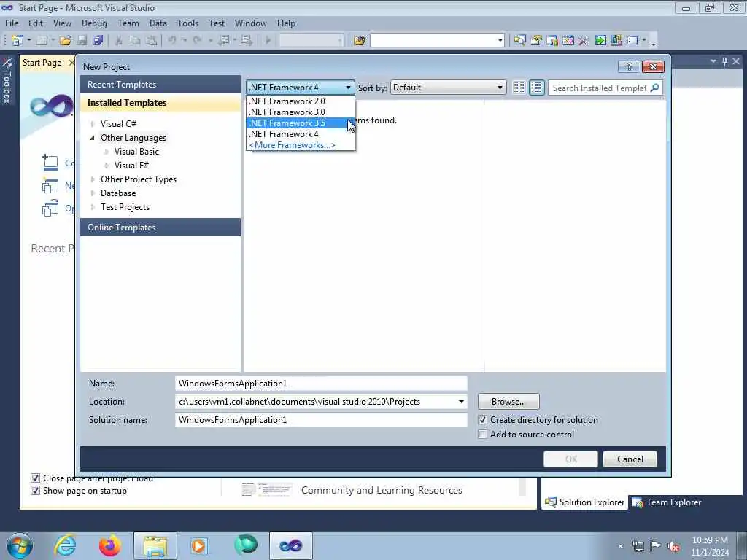The image size is (747, 560).
Task: Expand the Other Project Types node
Action: tap(93, 179)
